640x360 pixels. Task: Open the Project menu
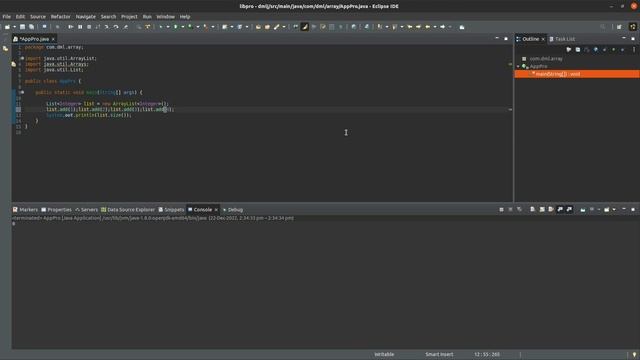tap(129, 17)
